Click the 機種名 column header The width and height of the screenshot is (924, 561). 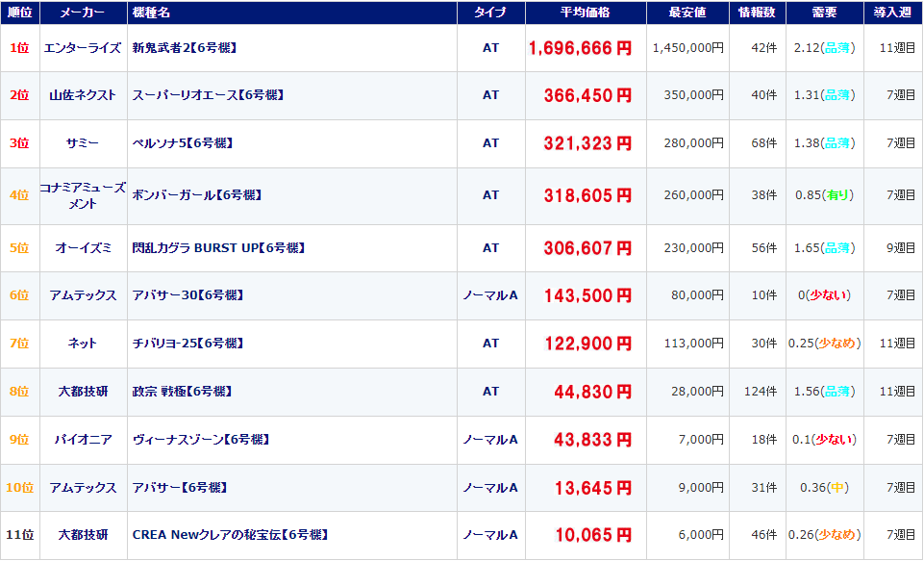(x=291, y=13)
